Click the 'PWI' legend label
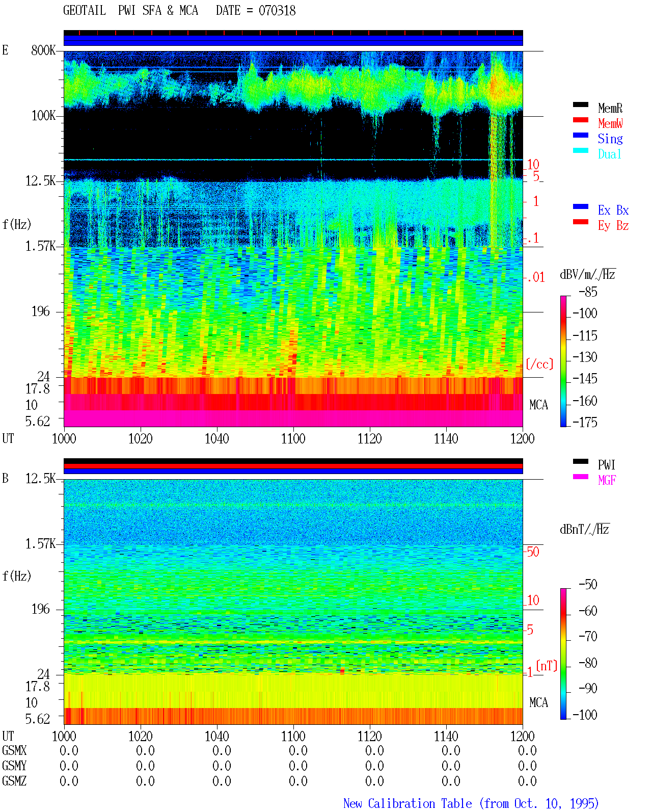This screenshot has height=812, width=652. click(x=607, y=465)
